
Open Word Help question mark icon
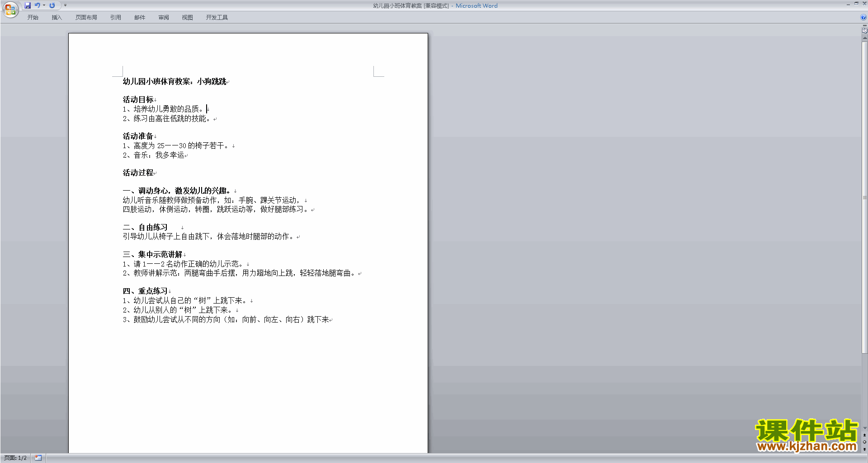point(863,17)
